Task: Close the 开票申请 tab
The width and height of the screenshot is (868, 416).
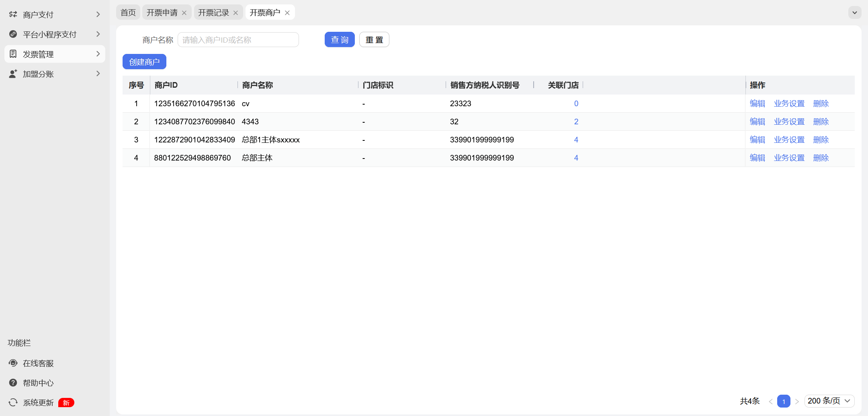Action: point(184,13)
